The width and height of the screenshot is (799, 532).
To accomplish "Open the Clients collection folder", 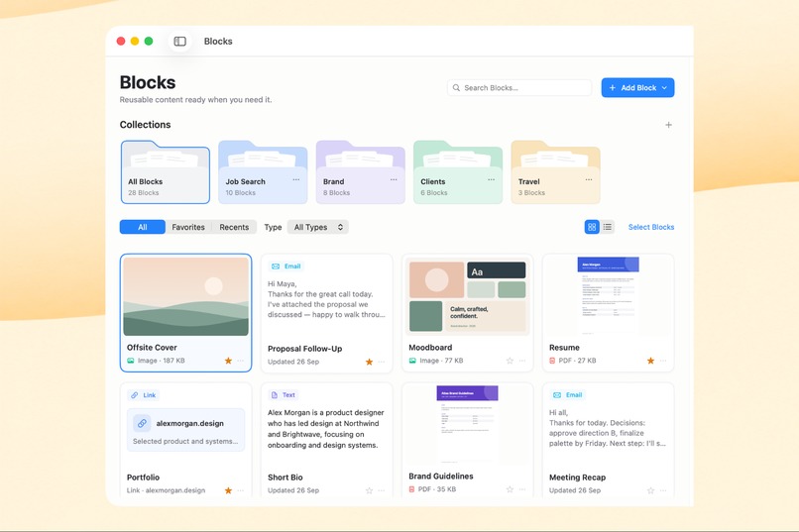I will click(458, 172).
